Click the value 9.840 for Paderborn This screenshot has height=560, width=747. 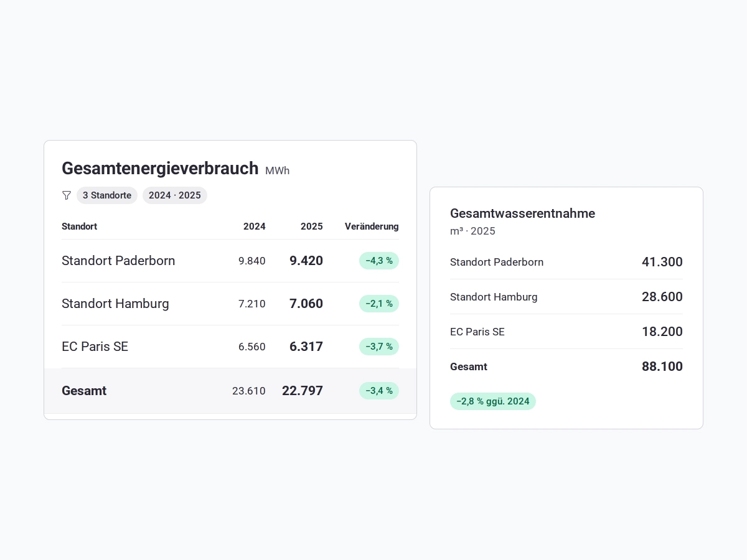click(x=252, y=261)
